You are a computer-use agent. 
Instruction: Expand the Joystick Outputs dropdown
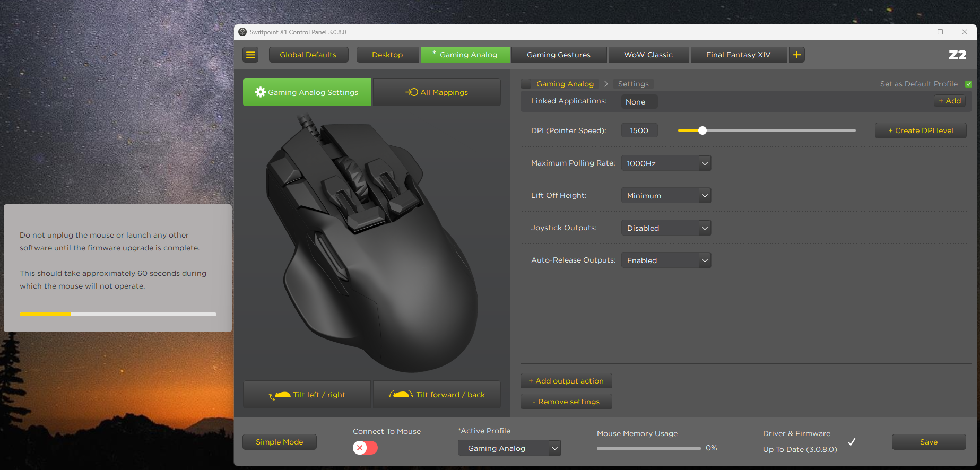[x=666, y=228]
